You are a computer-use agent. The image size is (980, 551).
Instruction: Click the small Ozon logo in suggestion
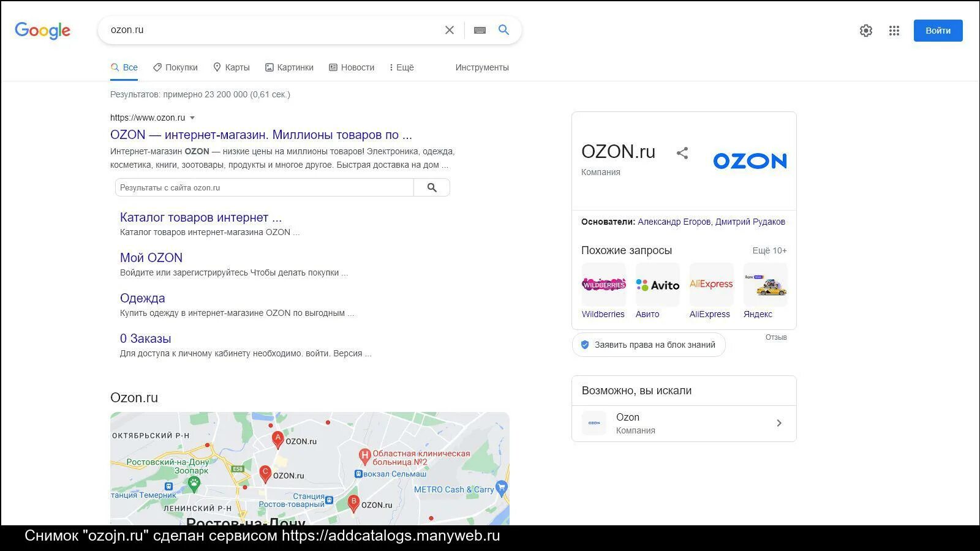[x=594, y=423]
